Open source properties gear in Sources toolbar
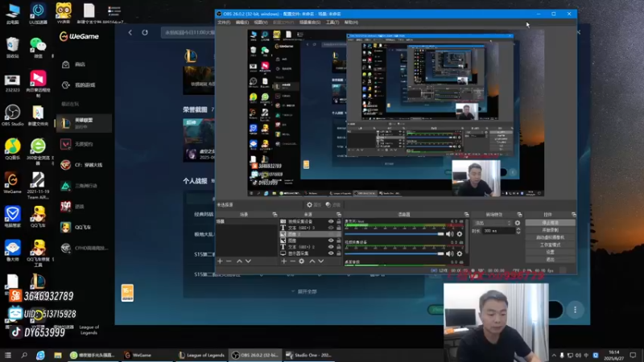 [301, 261]
